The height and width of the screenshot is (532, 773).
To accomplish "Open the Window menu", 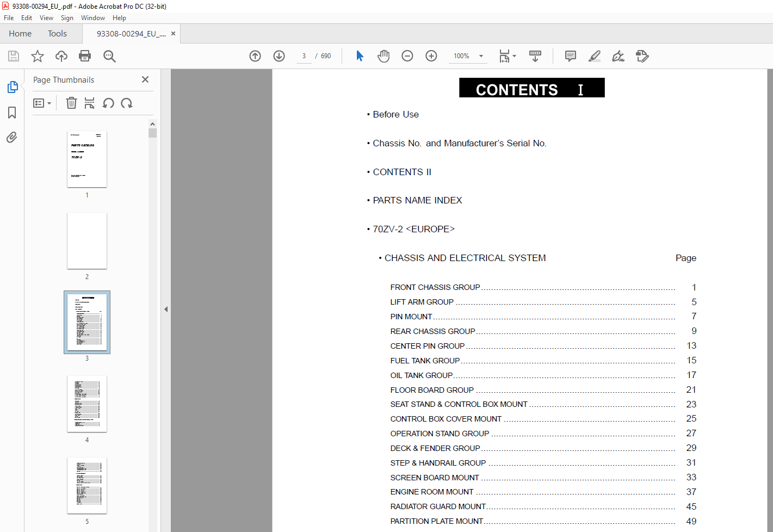I will (93, 18).
